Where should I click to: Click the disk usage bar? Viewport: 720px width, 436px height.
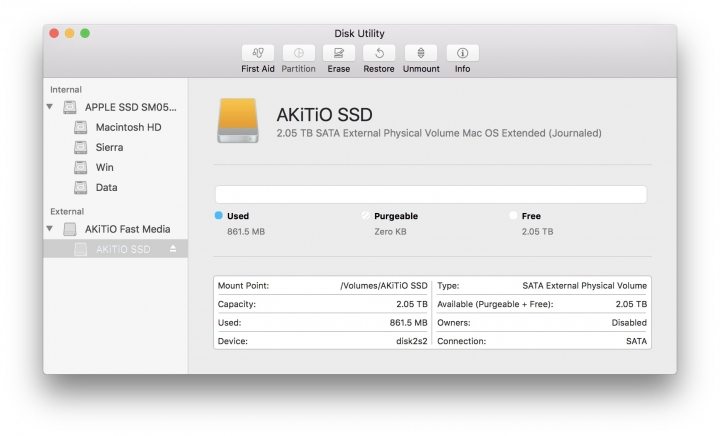(x=431, y=195)
